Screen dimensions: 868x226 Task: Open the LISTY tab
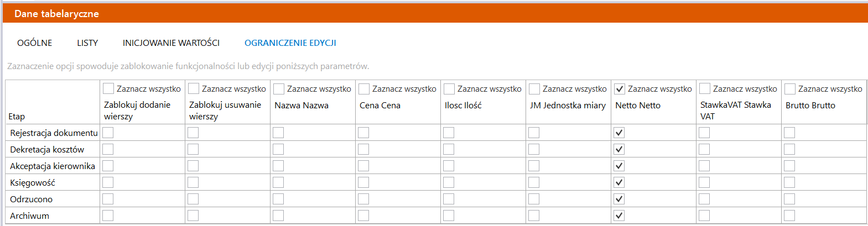[x=87, y=43]
